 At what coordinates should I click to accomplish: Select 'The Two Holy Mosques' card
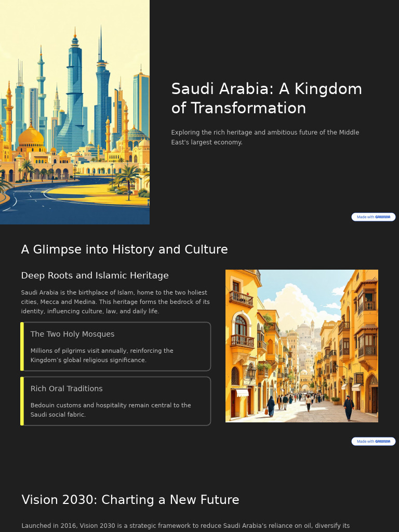116,347
